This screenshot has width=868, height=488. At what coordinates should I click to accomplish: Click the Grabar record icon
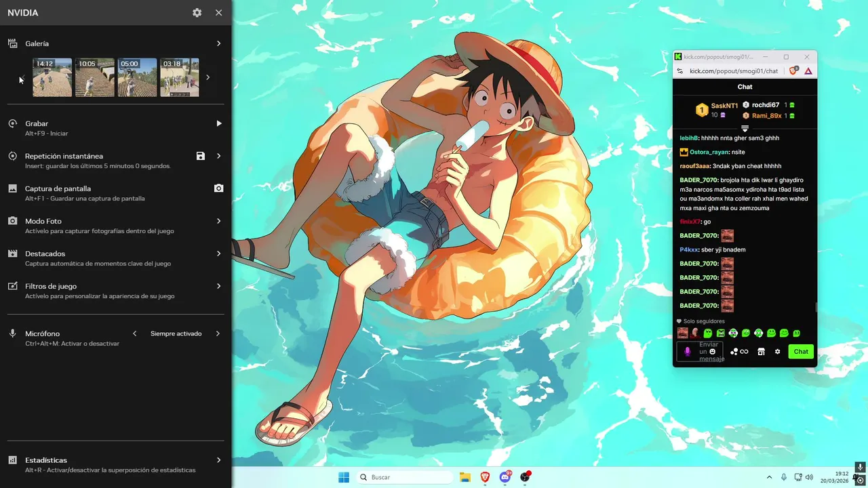coord(12,123)
